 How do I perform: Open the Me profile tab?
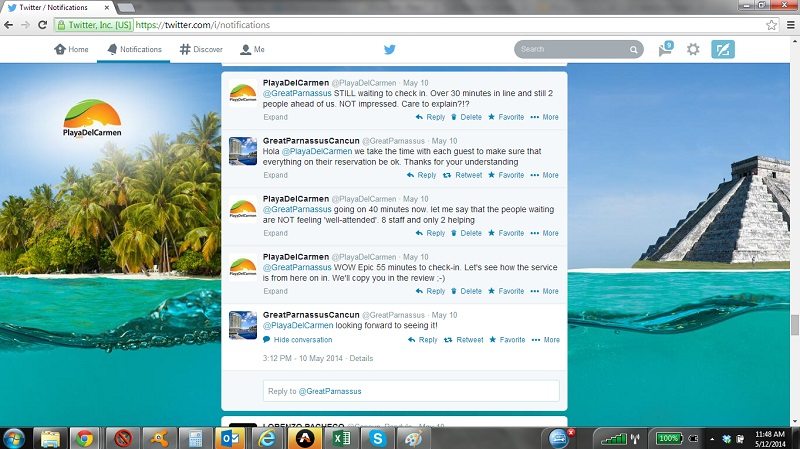(x=253, y=49)
